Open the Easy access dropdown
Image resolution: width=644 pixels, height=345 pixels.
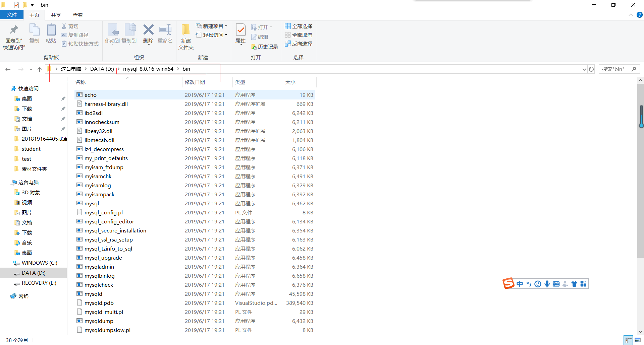[212, 35]
